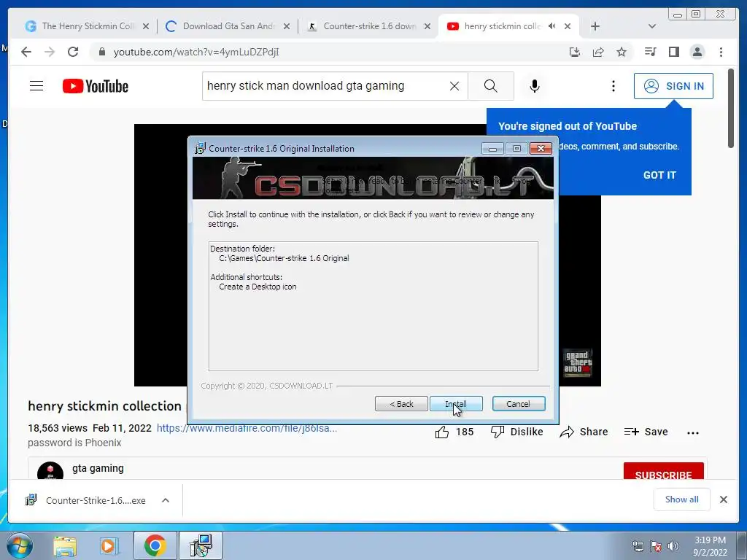Subscribe to the gta gaming channel

[x=663, y=472]
